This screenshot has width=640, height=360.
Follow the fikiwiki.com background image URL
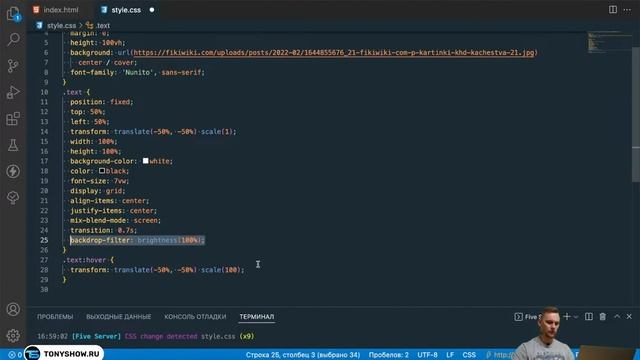tap(333, 53)
